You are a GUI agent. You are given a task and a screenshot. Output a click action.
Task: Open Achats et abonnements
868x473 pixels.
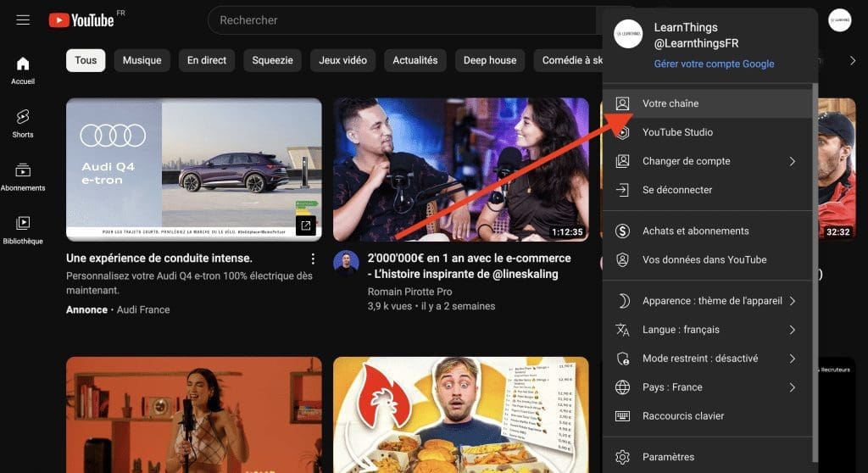point(707,231)
